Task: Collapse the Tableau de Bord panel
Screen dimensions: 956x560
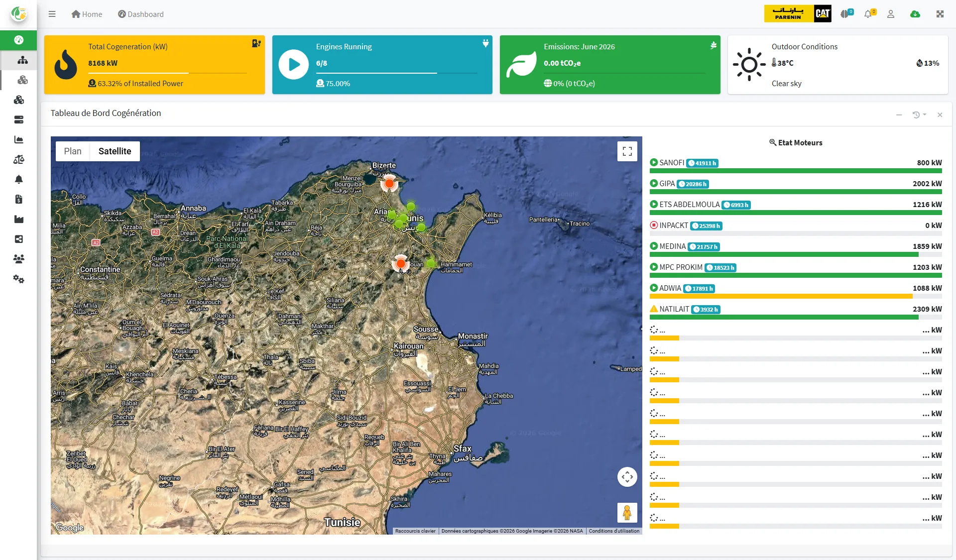Action: click(x=899, y=115)
